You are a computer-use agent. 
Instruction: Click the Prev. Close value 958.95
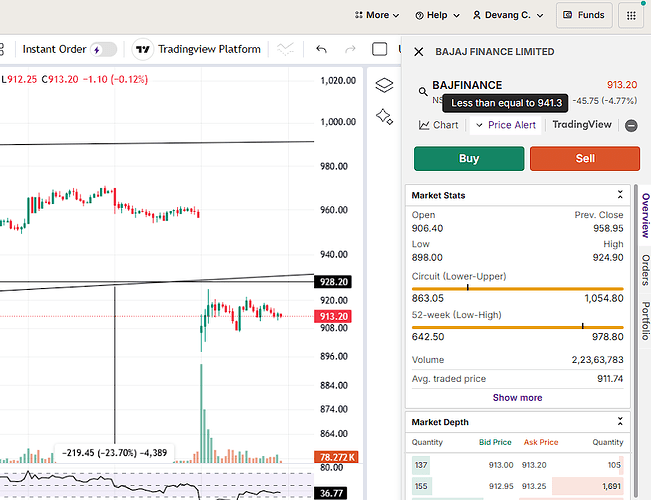coord(608,228)
